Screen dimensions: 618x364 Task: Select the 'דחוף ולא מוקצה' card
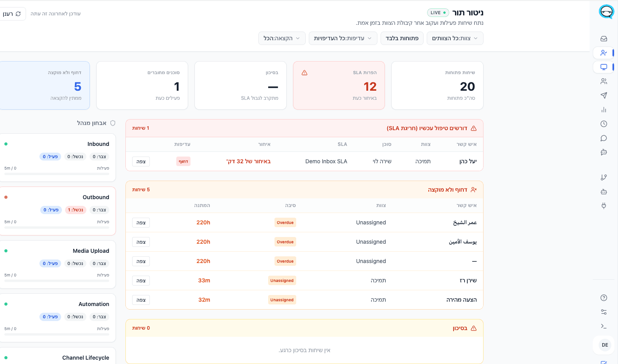[45, 85]
